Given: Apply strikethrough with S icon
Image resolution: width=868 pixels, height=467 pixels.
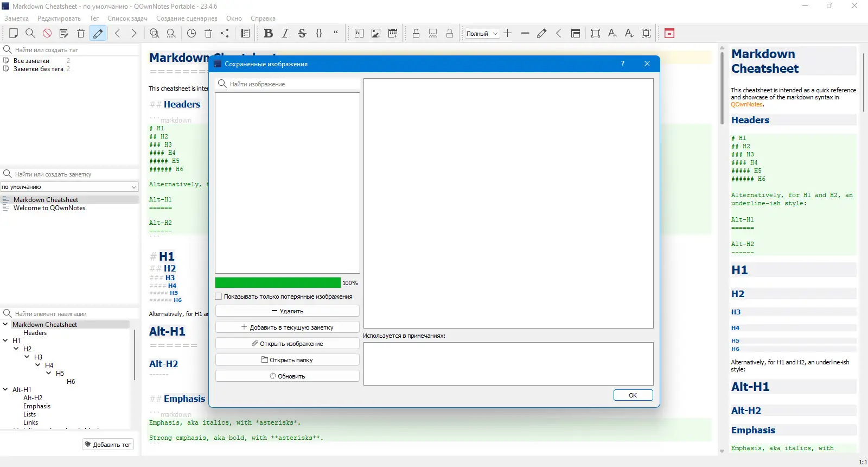Looking at the screenshot, I should (x=302, y=33).
